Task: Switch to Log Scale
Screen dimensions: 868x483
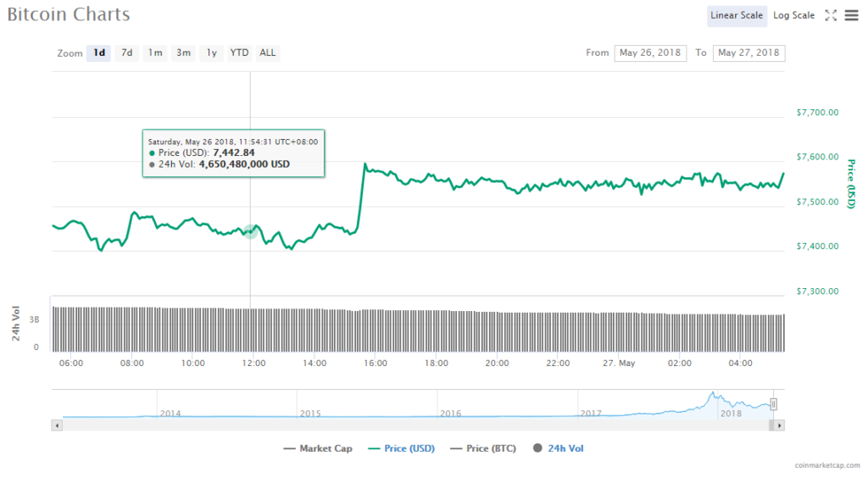Action: click(793, 15)
